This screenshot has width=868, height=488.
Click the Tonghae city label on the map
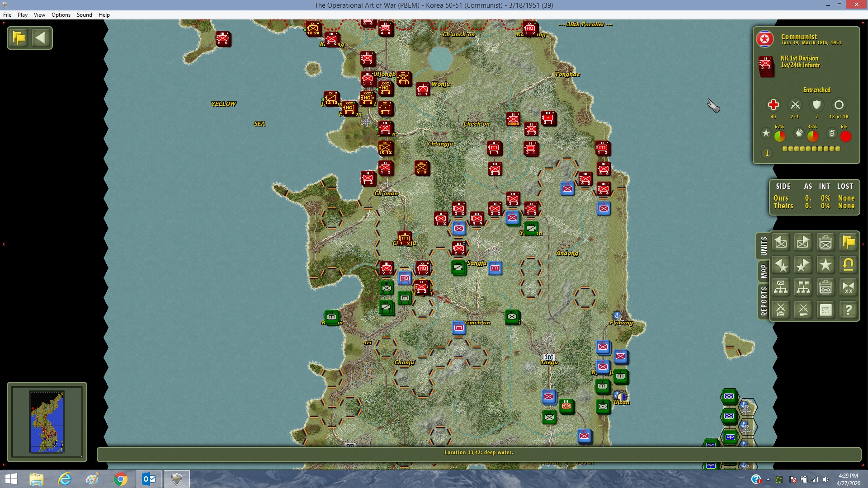[567, 74]
